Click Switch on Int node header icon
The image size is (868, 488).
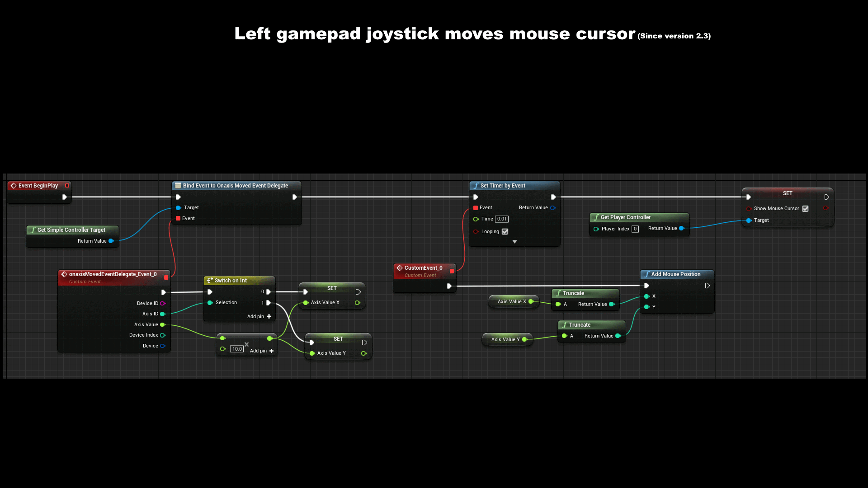coord(209,281)
